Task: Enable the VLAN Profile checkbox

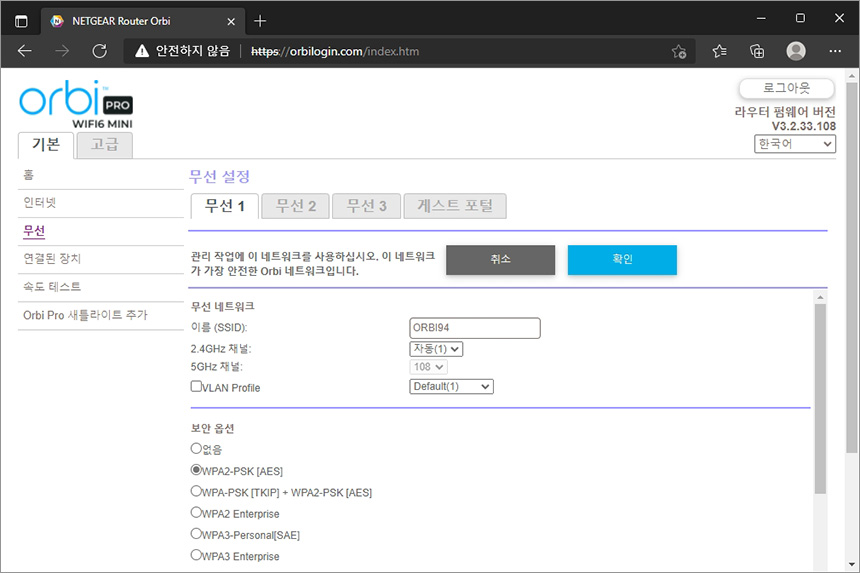Action: [196, 386]
